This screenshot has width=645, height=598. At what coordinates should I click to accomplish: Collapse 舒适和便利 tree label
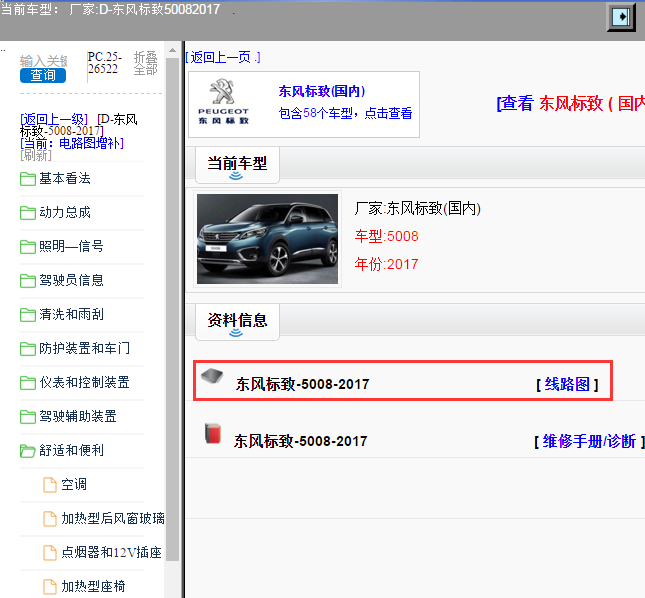tap(71, 450)
